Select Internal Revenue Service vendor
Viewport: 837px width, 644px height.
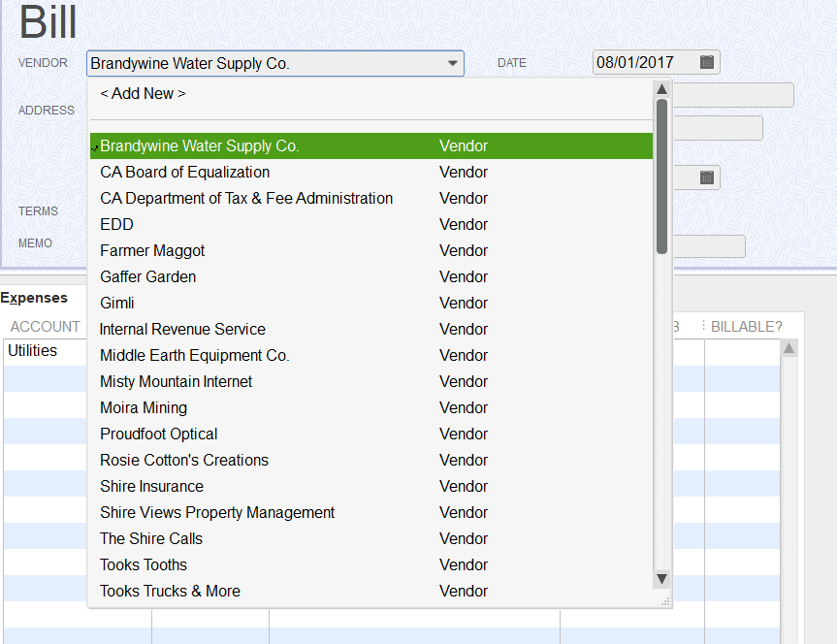[371, 329]
